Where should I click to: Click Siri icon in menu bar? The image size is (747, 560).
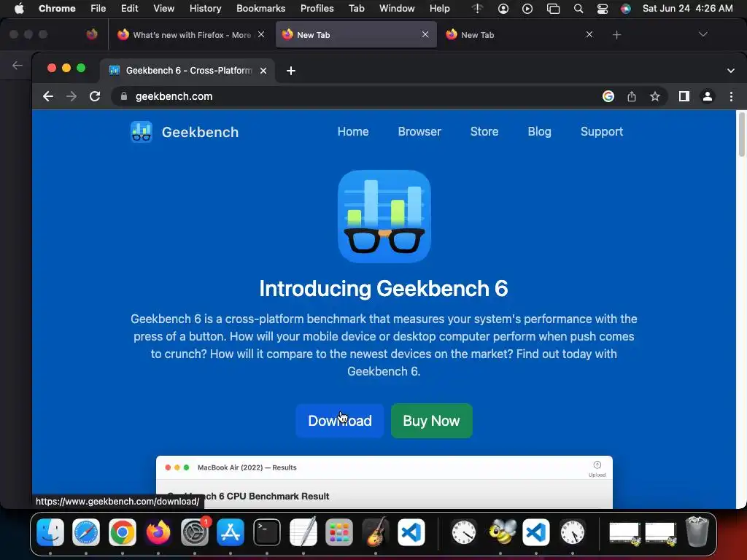pyautogui.click(x=626, y=9)
